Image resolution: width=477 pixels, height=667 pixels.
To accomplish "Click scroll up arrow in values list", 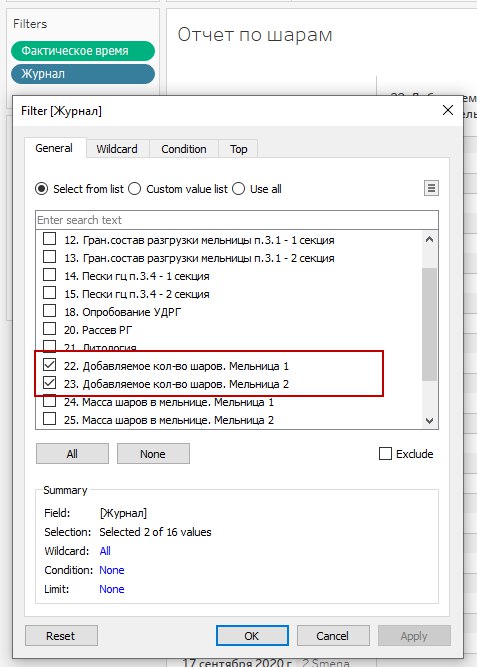I will coord(429,239).
